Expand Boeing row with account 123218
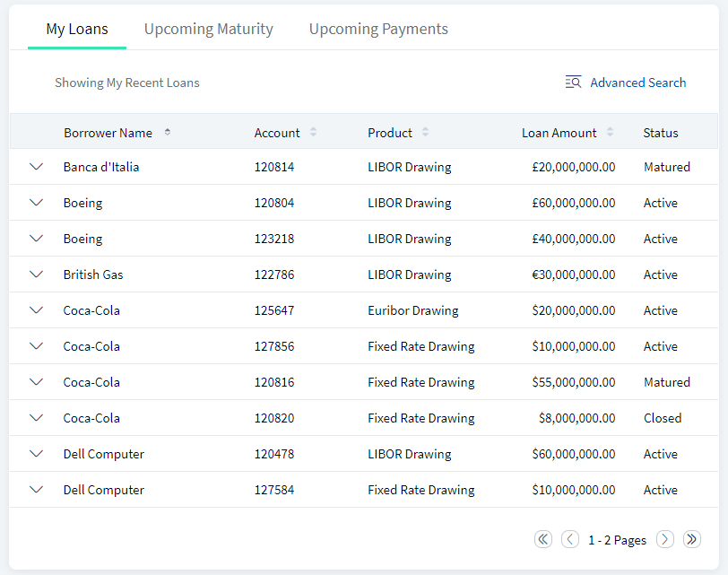 point(36,238)
